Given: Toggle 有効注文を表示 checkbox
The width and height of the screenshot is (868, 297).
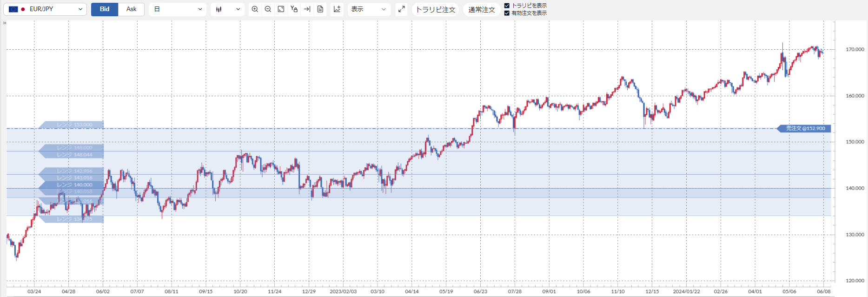Looking at the screenshot, I should 507,13.
